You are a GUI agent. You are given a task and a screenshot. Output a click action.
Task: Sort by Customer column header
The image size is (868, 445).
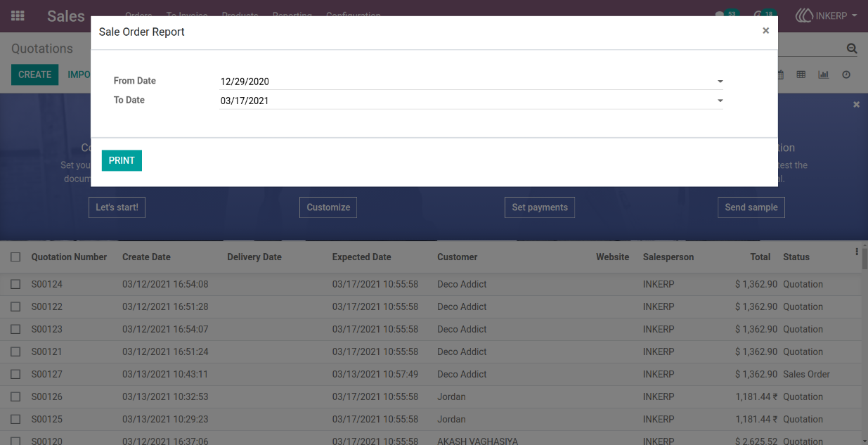[x=457, y=257]
